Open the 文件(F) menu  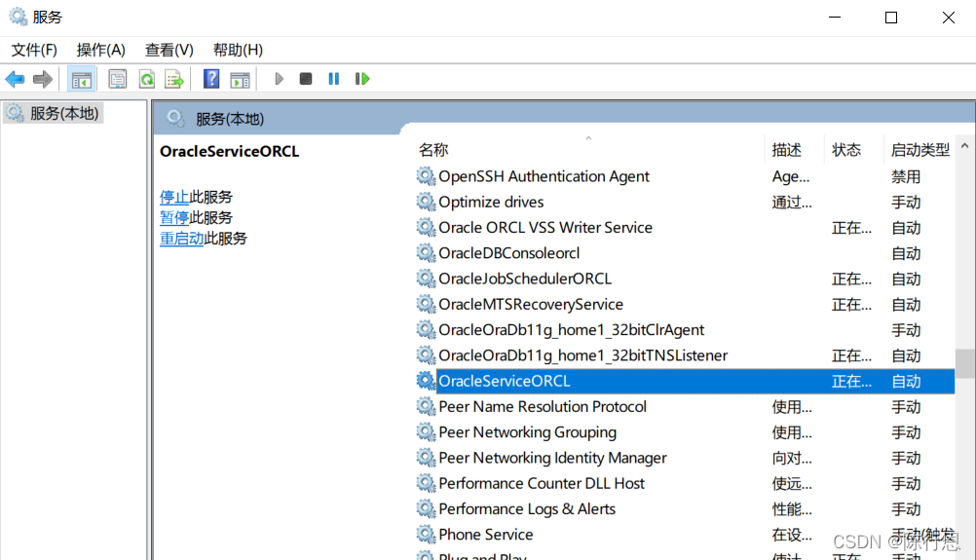point(34,50)
